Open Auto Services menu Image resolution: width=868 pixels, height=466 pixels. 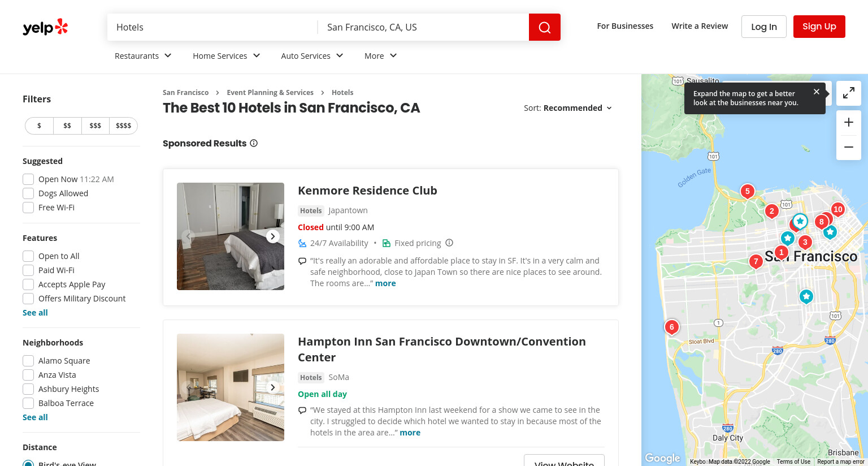[x=312, y=56]
